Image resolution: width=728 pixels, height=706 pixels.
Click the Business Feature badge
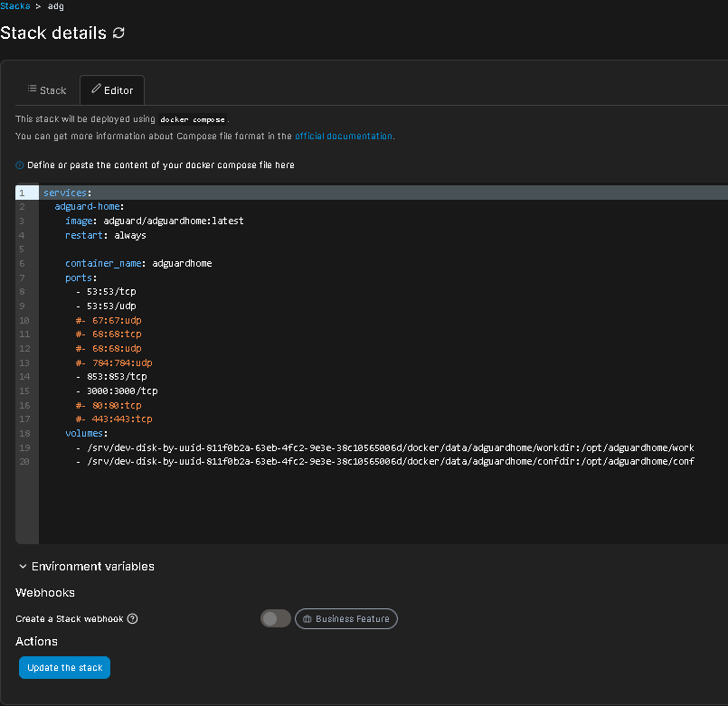345,618
